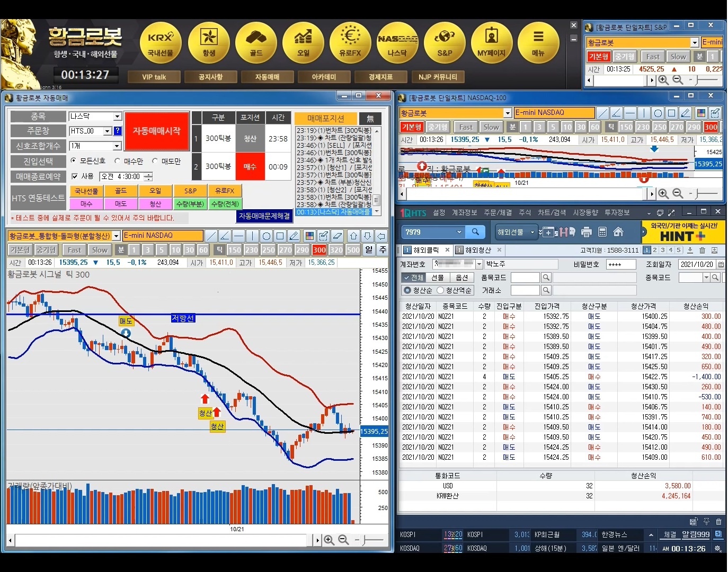Click red 자동매매시작 button
The image size is (728, 572).
pyautogui.click(x=157, y=131)
